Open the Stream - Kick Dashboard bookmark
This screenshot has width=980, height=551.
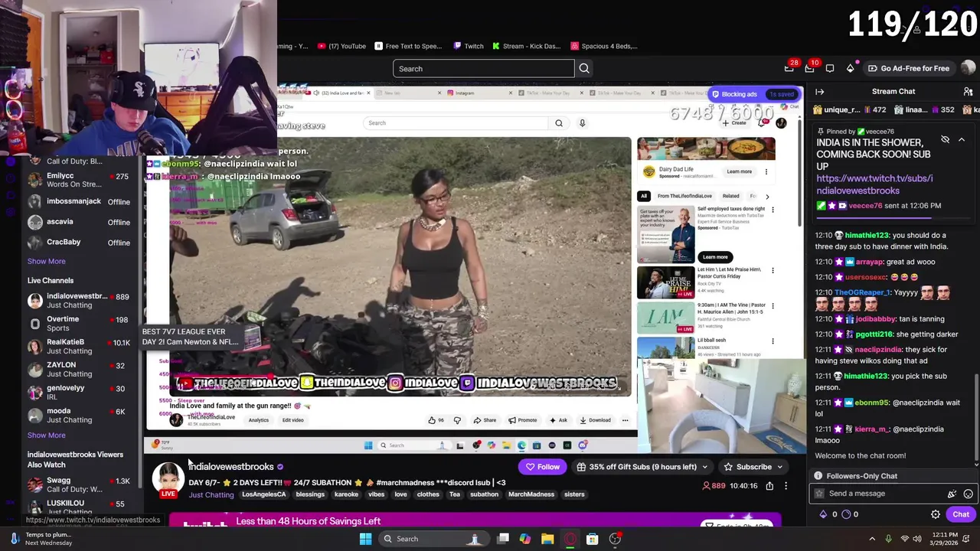pos(527,46)
